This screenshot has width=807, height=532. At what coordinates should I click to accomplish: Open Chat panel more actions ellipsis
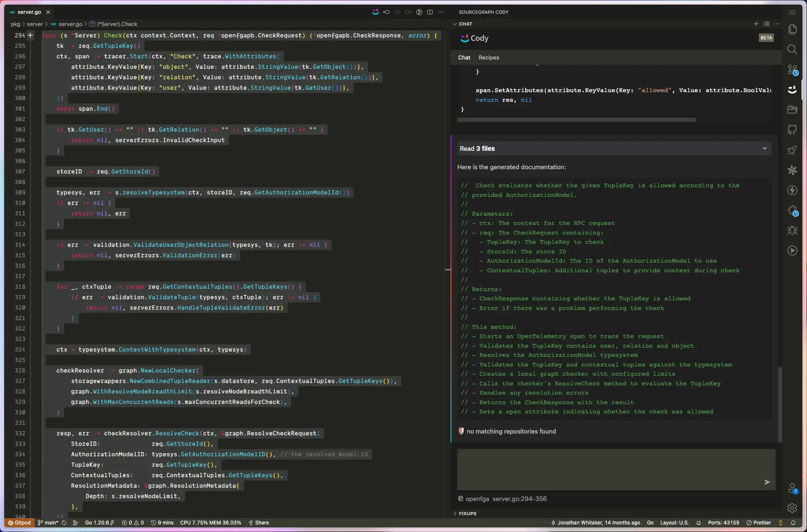pos(776,24)
